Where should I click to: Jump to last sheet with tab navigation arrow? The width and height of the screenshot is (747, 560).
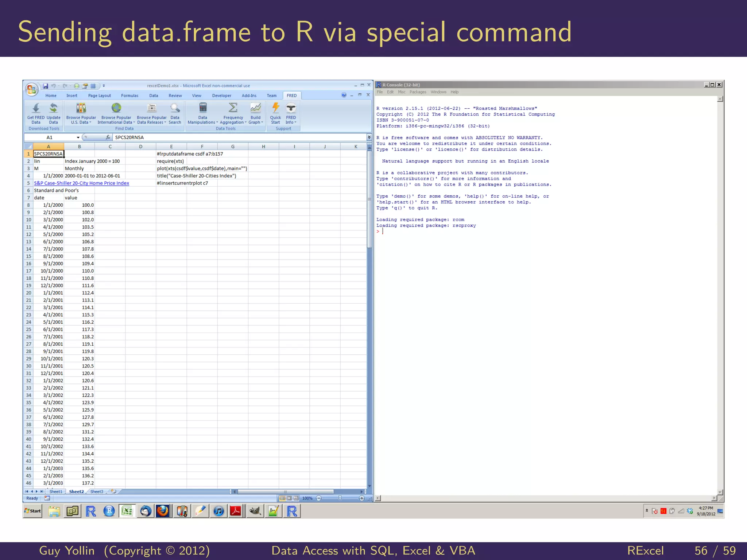click(42, 491)
